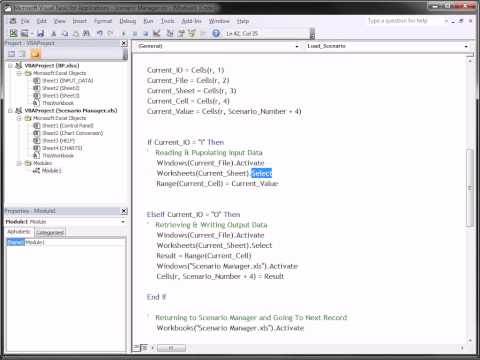The width and height of the screenshot is (480, 360).
Task: Open the Insert object dropdown arrow in toolbar
Action: coord(32,33)
